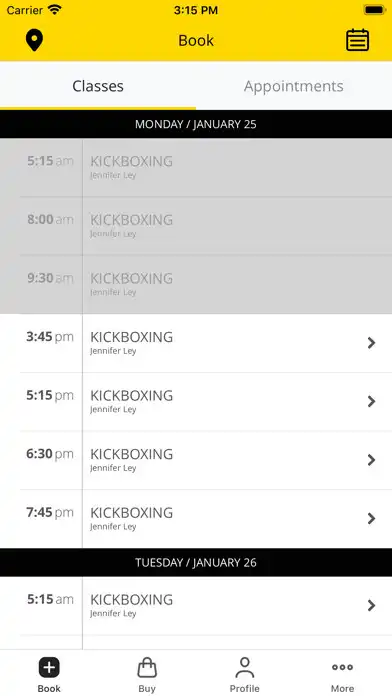The image size is (392, 696).
Task: Tap the battery indicator in status bar
Action: 374,10
